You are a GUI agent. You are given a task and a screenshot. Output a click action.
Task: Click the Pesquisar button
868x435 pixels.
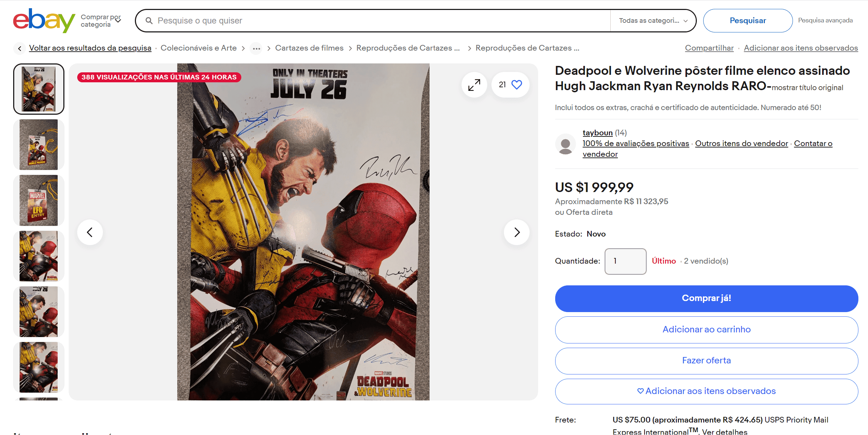coord(748,21)
